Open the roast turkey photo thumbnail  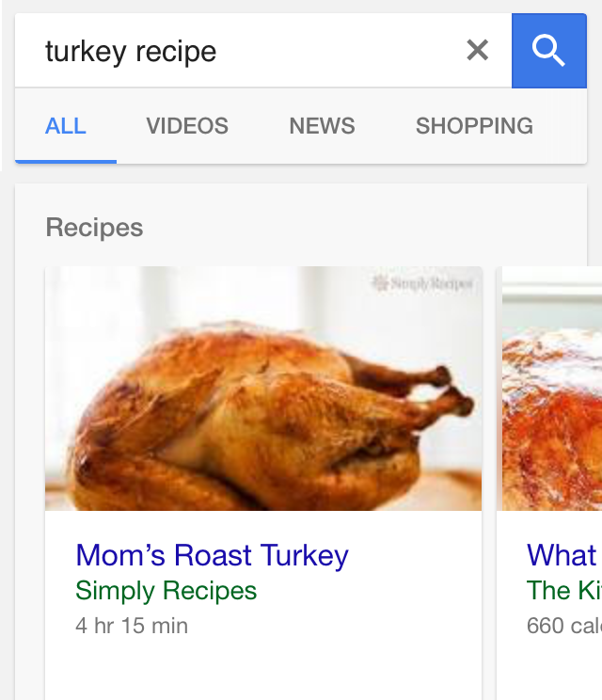263,389
